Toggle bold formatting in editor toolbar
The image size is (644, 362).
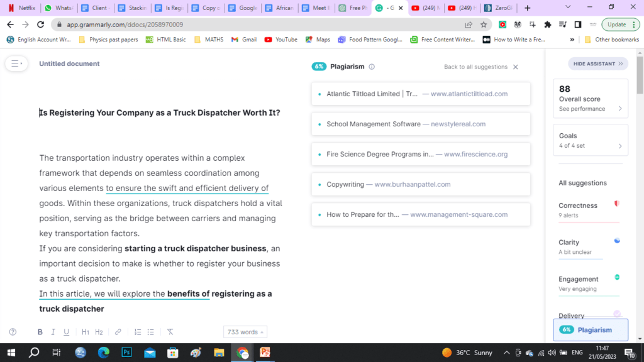pyautogui.click(x=40, y=332)
